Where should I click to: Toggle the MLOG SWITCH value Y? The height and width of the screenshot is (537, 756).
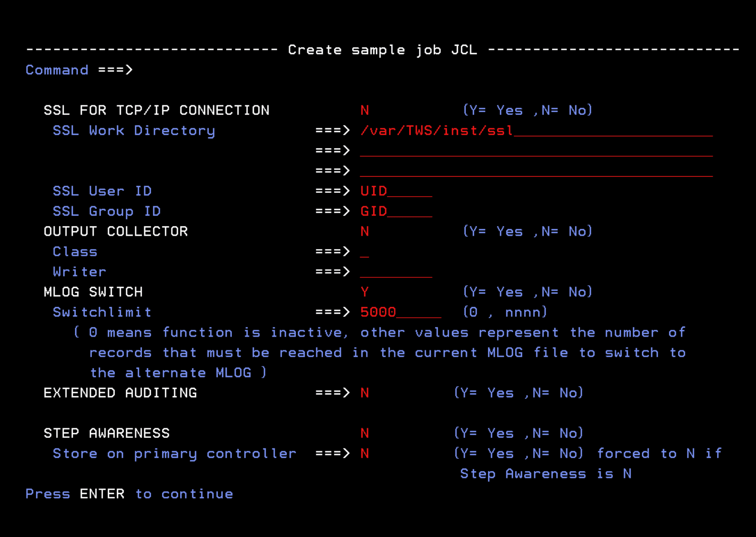click(364, 292)
